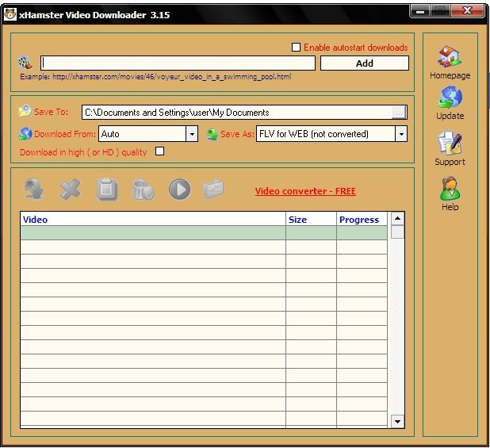Click the film reel icon beside URL field
This screenshot has width=490, height=448.
pyautogui.click(x=25, y=63)
